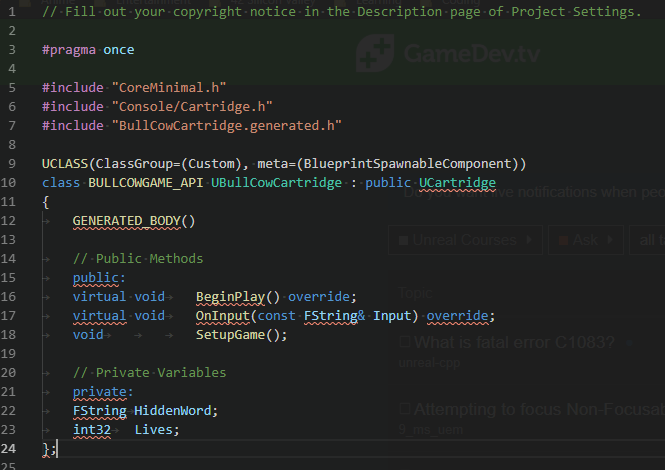Click the copyright notice comment on line 1

[341, 12]
